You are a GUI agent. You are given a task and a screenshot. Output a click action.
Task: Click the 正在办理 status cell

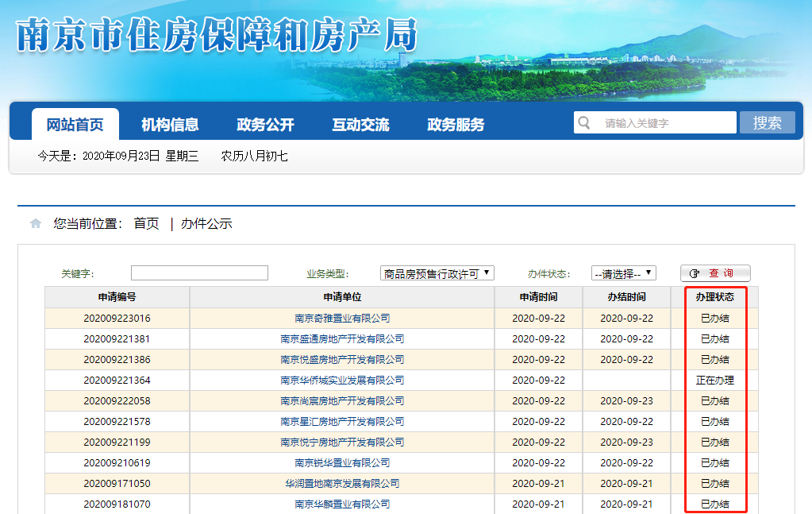click(x=714, y=381)
